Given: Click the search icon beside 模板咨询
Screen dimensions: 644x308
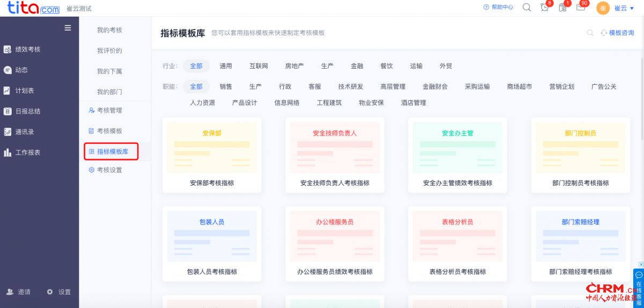Looking at the screenshot, I should pos(590,33).
